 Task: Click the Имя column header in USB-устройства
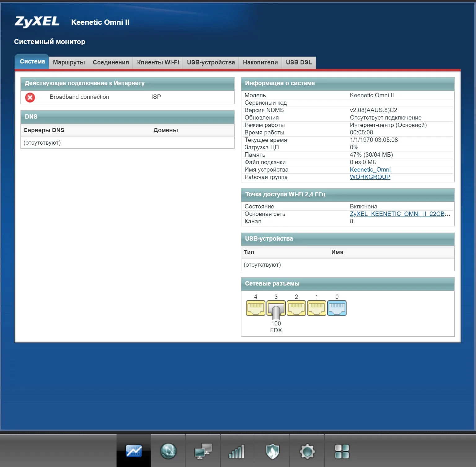(337, 252)
